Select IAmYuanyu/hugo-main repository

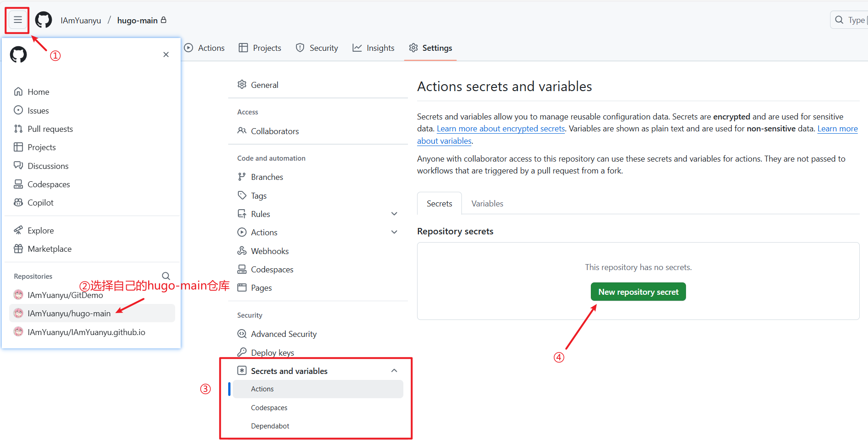tap(69, 314)
